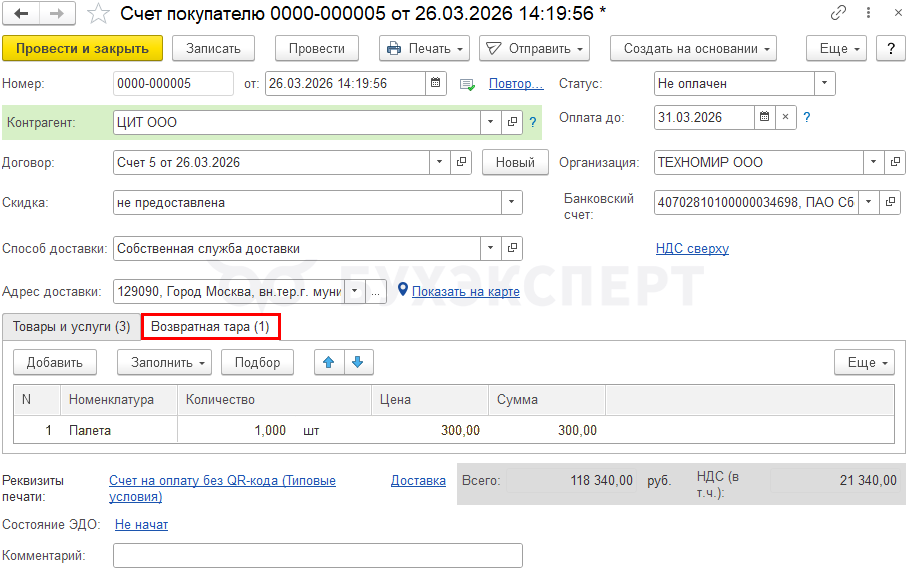The width and height of the screenshot is (910, 574).
Task: Open help with the ? button
Action: 891,49
